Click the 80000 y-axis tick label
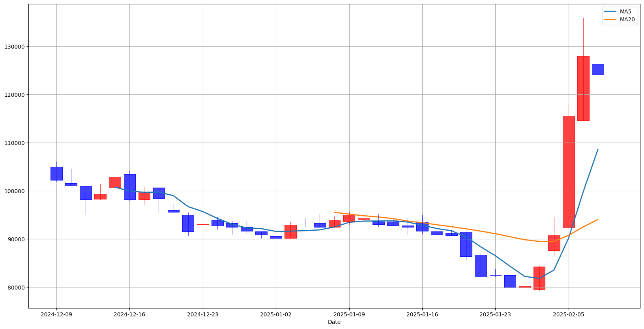Image resolution: width=644 pixels, height=329 pixels. [x=16, y=288]
